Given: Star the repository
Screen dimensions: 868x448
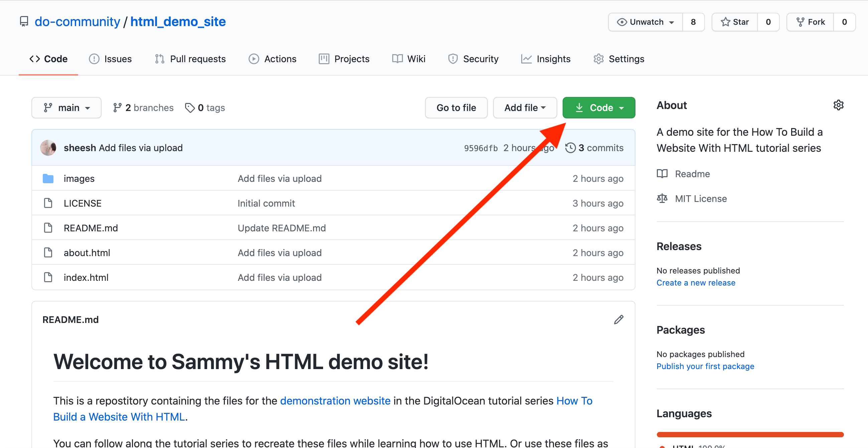Looking at the screenshot, I should coord(735,22).
